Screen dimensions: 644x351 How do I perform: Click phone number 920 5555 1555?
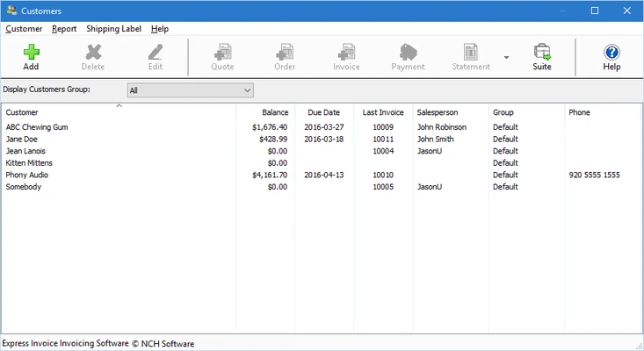point(594,175)
